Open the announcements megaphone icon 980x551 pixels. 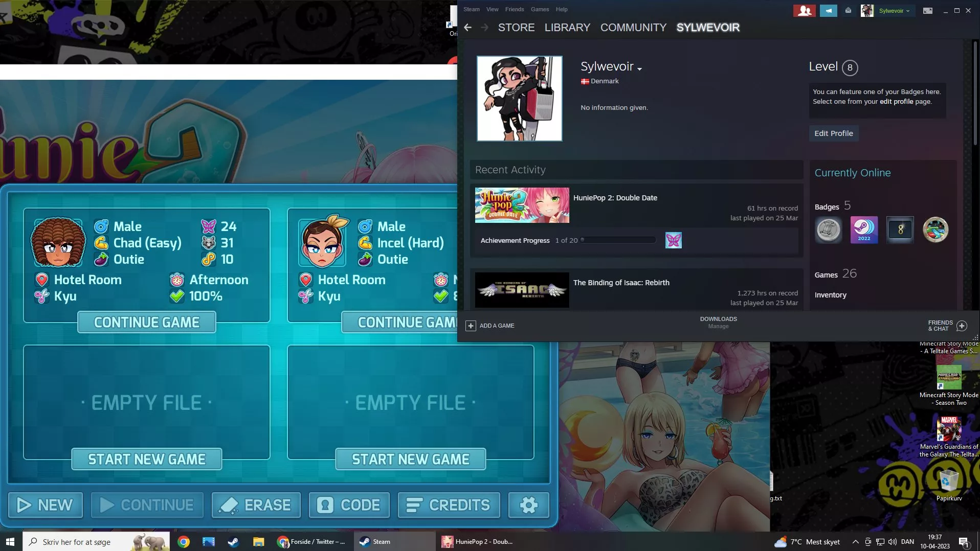coord(829,11)
